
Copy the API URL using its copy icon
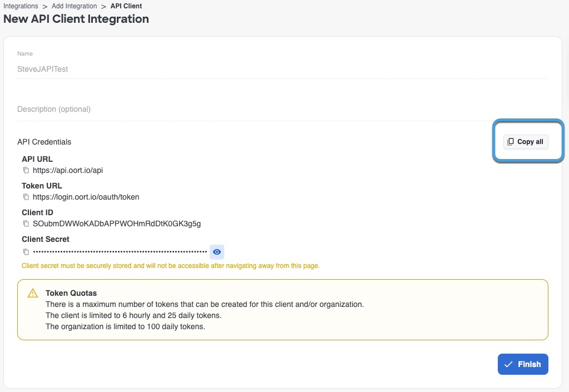(x=26, y=170)
